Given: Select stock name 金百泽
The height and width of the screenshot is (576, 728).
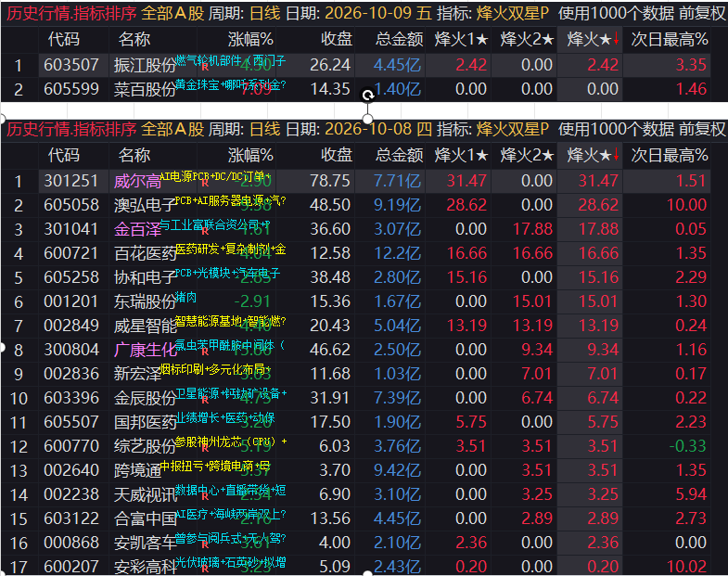Looking at the screenshot, I should (x=137, y=229).
